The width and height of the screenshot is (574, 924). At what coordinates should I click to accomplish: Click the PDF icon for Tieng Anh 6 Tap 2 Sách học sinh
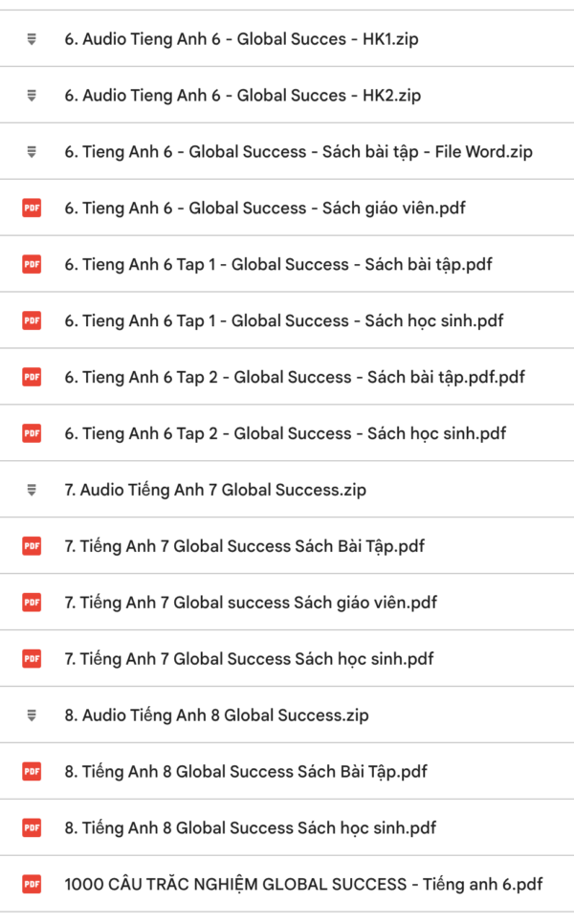[31, 433]
